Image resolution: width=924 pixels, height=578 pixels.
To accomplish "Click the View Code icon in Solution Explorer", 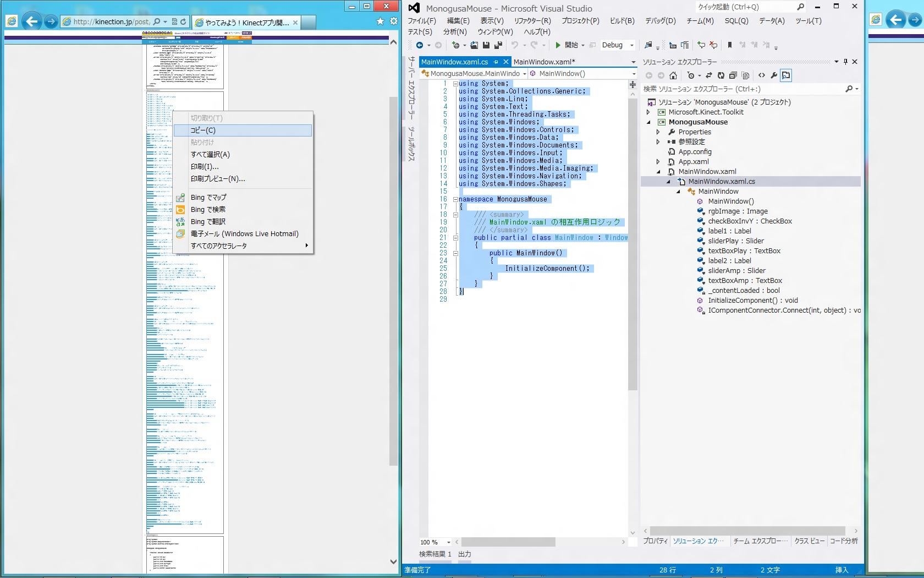I will coord(761,75).
